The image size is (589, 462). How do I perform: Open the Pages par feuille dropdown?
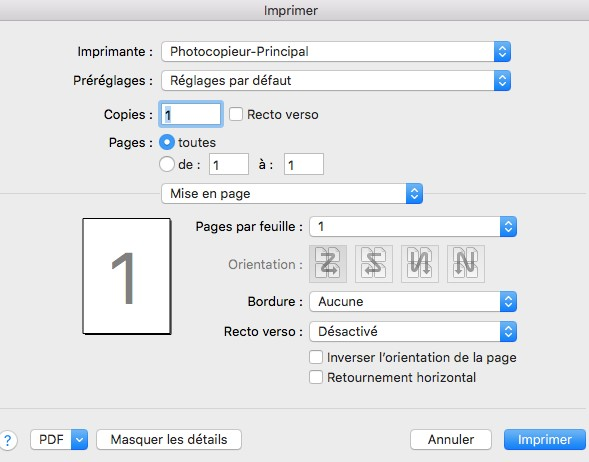(413, 226)
